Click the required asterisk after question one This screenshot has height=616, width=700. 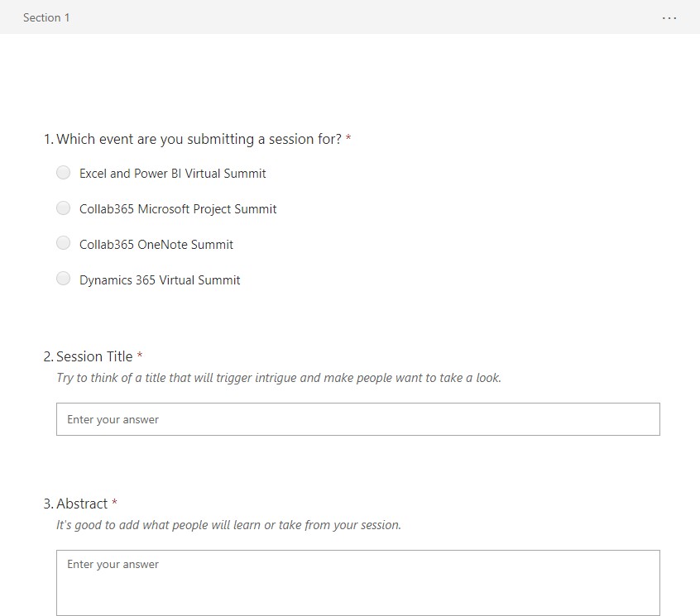pyautogui.click(x=348, y=137)
